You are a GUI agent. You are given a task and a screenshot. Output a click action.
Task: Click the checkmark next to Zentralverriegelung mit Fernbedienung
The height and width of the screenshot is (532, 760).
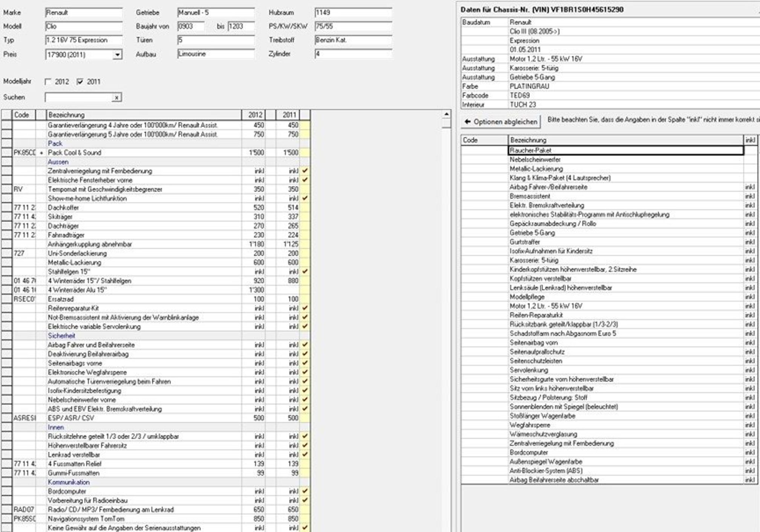pyautogui.click(x=305, y=171)
